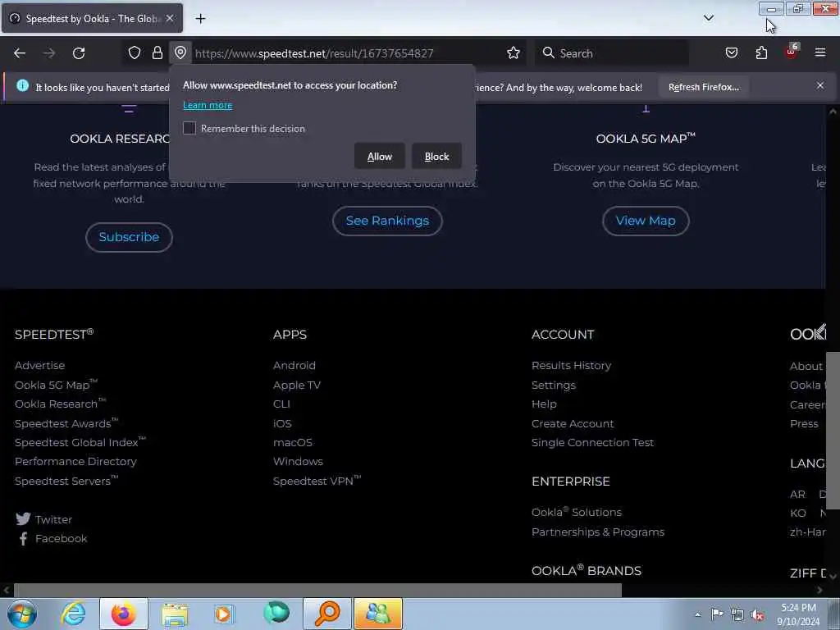Open Results History link
This screenshot has height=630, width=840.
click(x=571, y=365)
